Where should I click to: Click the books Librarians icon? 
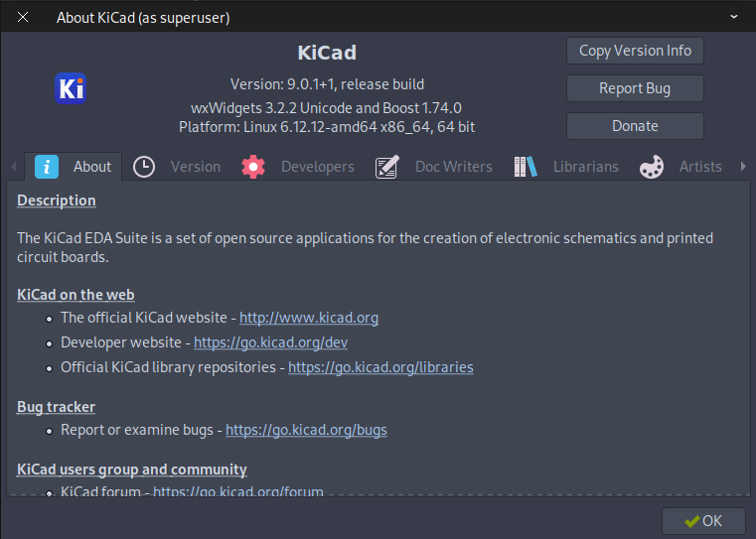(526, 167)
